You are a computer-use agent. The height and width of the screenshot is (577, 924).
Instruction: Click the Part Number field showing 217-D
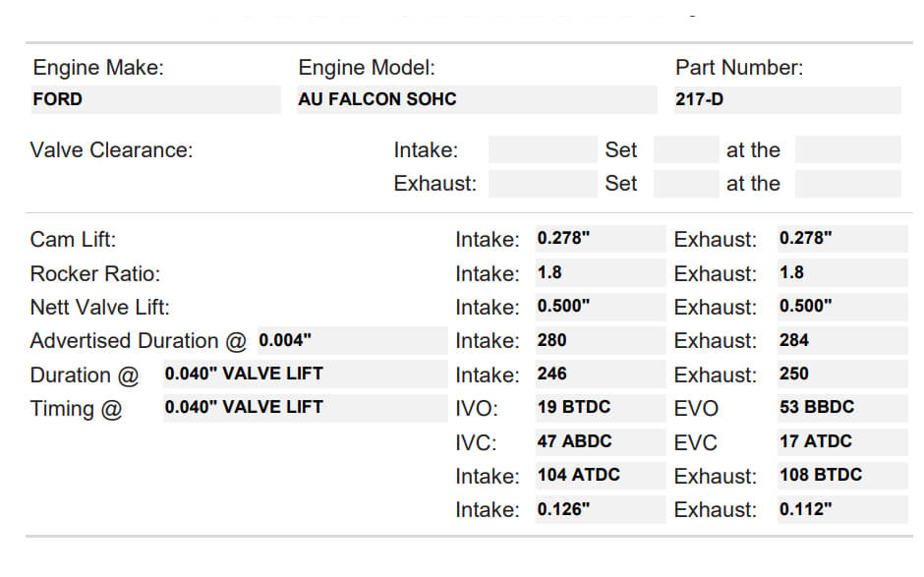click(x=786, y=99)
